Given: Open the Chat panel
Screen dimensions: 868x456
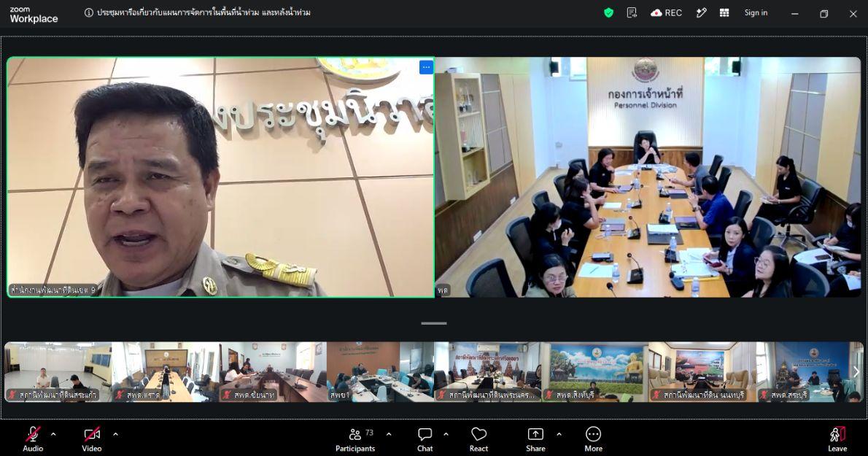Looking at the screenshot, I should point(425,440).
